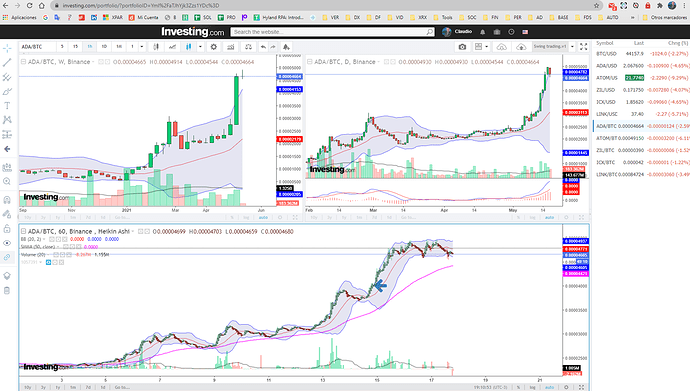Select the 1D timeframe

tap(104, 47)
